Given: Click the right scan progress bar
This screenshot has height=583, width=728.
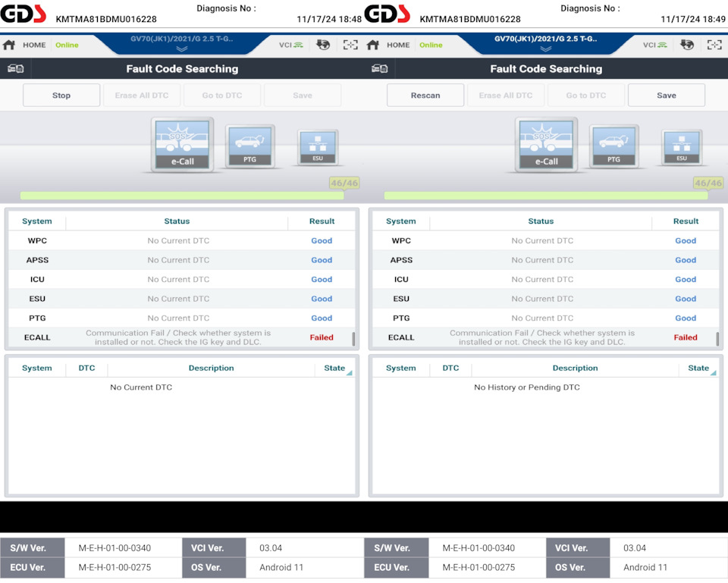Looking at the screenshot, I should [x=546, y=196].
